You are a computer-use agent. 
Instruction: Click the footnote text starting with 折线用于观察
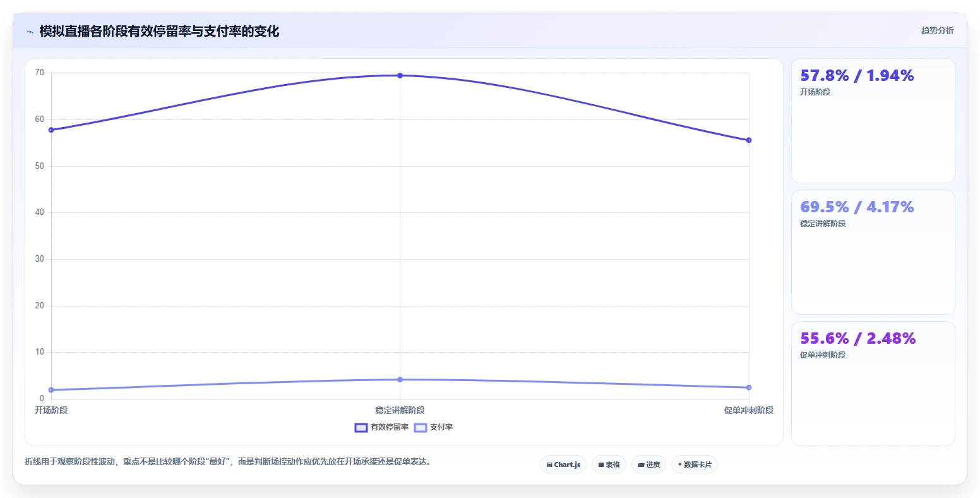[230, 461]
